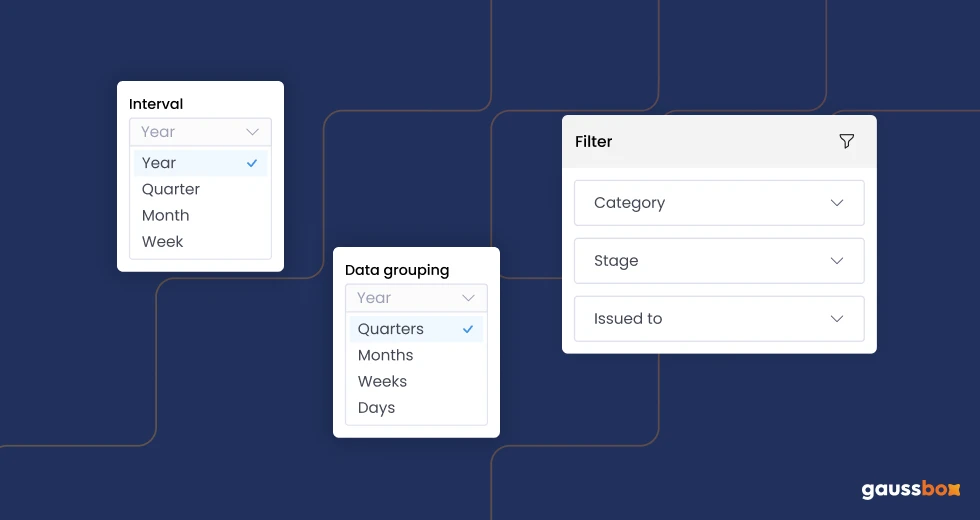
Task: Click the Data grouping field label
Action: pyautogui.click(x=397, y=270)
